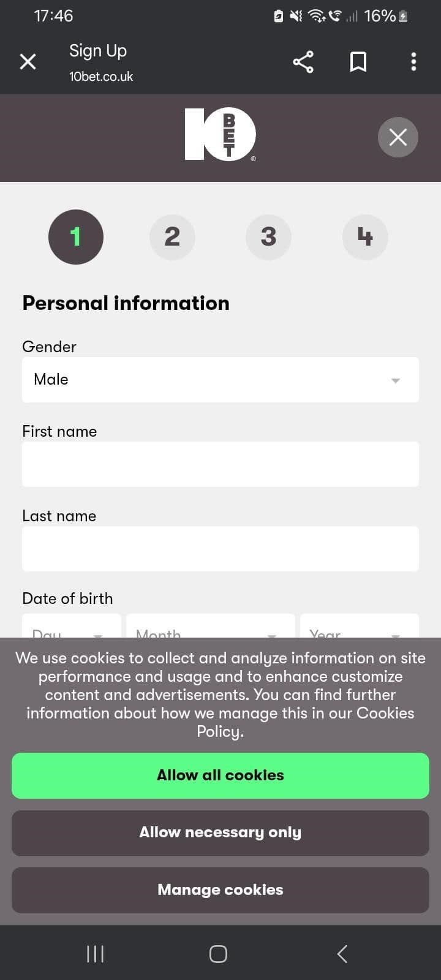This screenshot has width=441, height=980.
Task: Choose Allow necessary only cookies
Action: (x=221, y=832)
